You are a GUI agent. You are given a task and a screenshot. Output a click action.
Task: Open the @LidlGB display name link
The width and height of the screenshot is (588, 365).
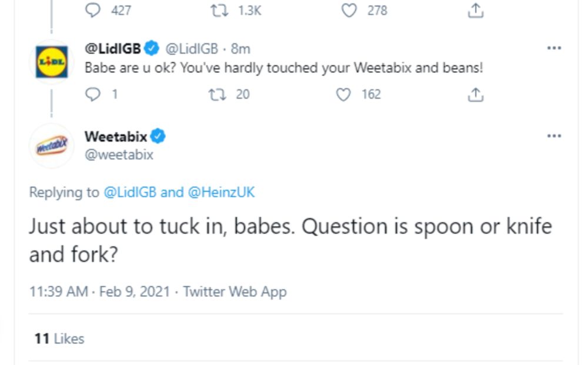[113, 48]
